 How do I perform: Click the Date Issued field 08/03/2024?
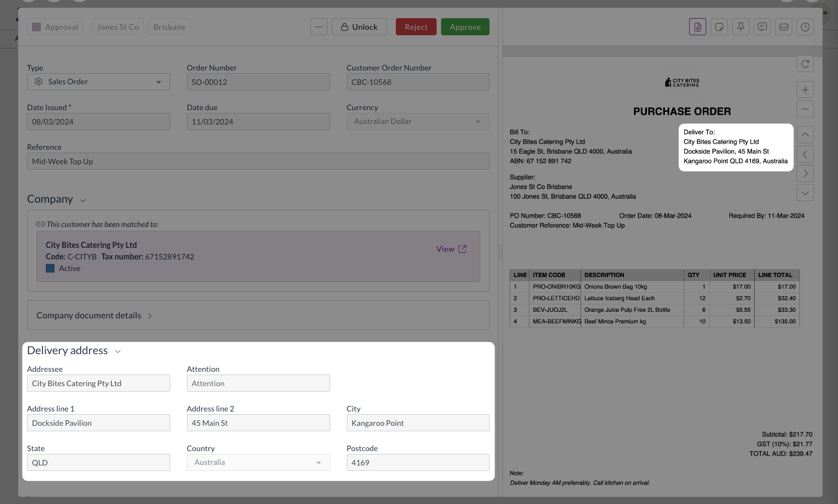tap(99, 121)
